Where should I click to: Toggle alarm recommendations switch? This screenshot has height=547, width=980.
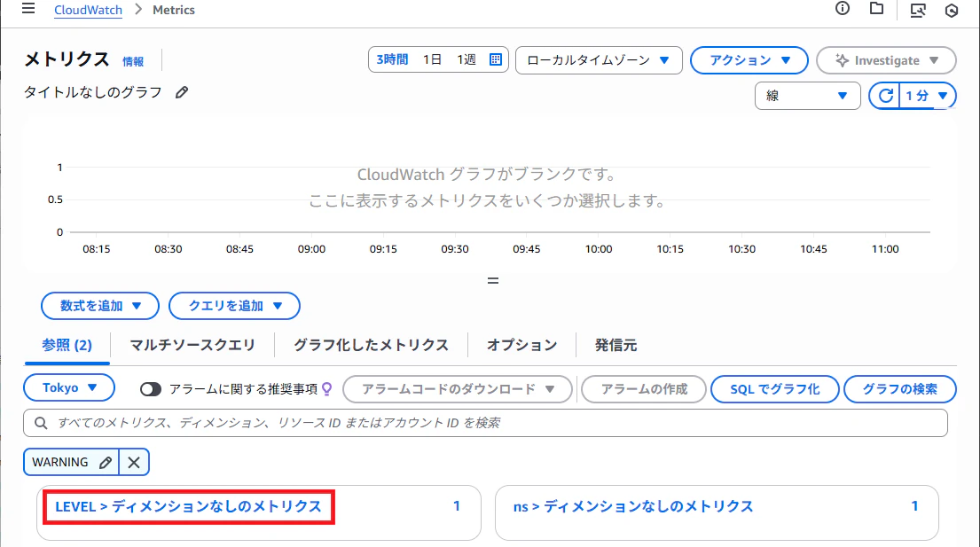click(151, 389)
